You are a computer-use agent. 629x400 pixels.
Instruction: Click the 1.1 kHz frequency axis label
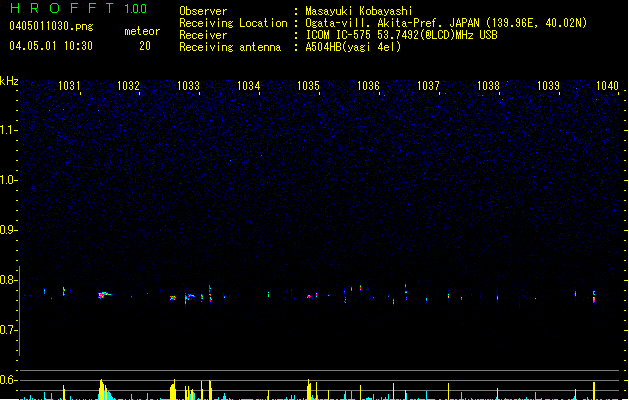click(x=9, y=130)
